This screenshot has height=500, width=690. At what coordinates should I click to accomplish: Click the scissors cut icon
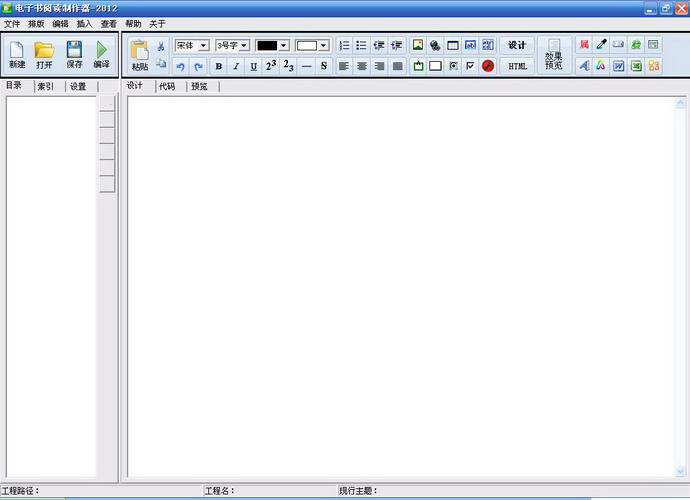[160, 46]
